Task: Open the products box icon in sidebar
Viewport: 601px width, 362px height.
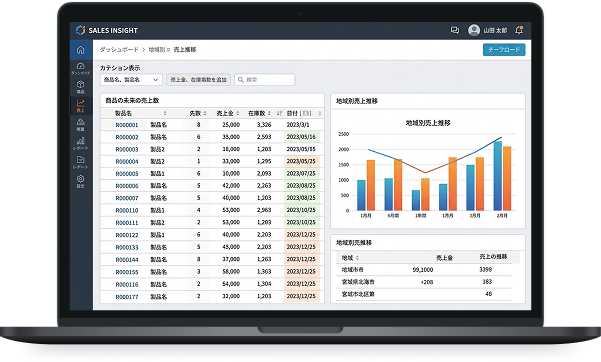Action: click(x=80, y=84)
